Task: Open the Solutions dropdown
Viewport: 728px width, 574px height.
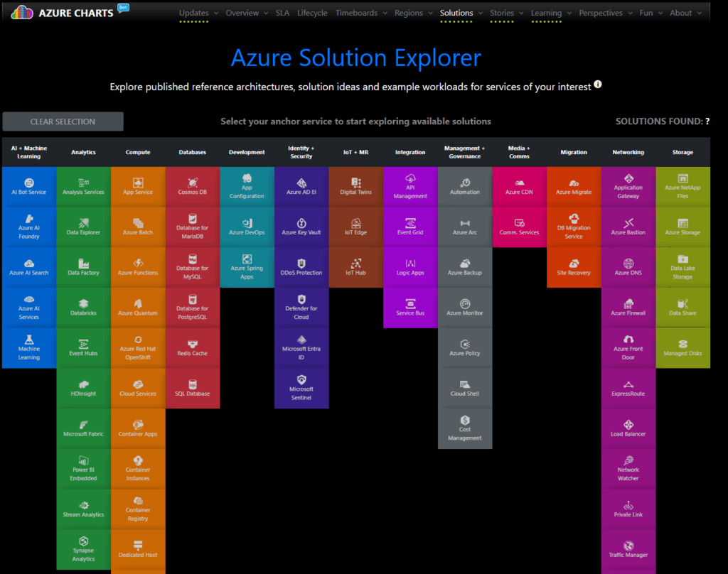Action: (461, 13)
